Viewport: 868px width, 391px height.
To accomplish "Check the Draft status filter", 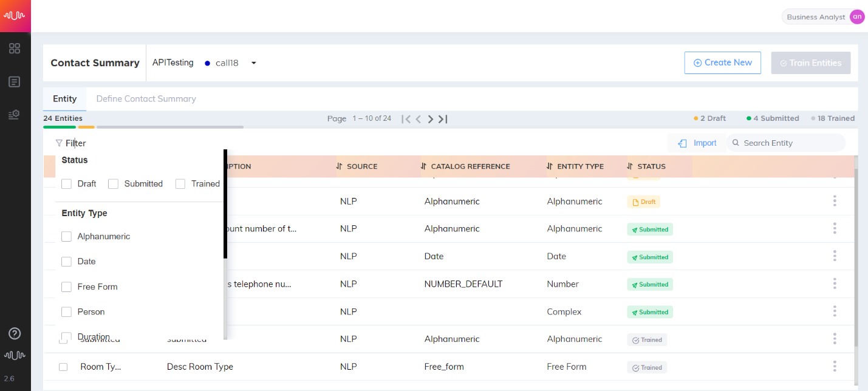I will (x=67, y=184).
